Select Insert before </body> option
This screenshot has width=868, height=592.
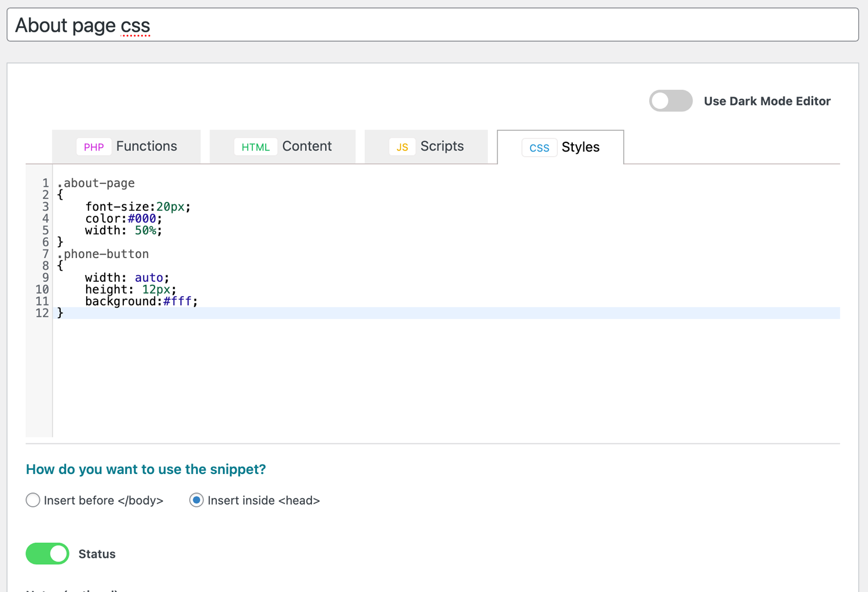[33, 500]
